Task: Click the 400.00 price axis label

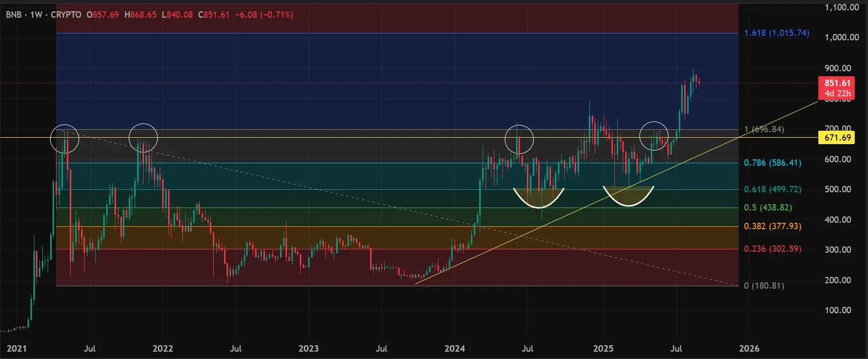Action: click(x=838, y=220)
